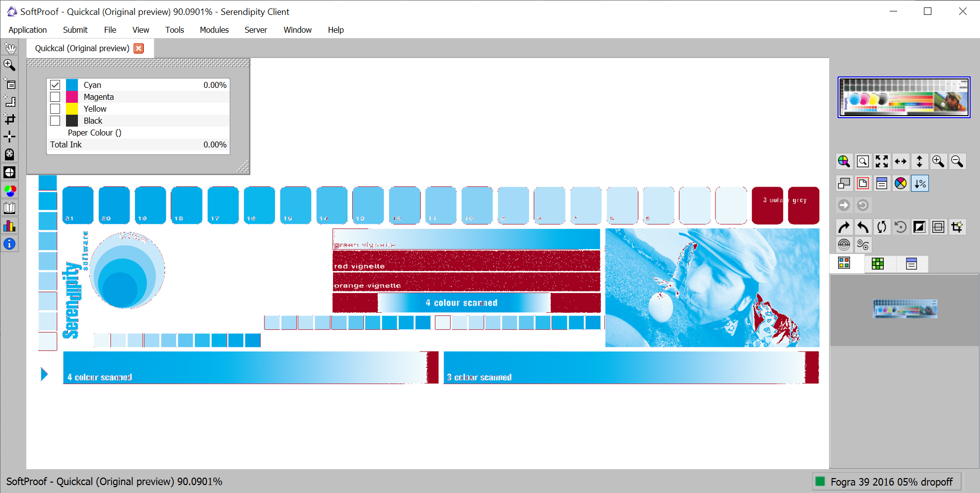Open the Application menu
Image resolution: width=980 pixels, height=493 pixels.
click(28, 30)
